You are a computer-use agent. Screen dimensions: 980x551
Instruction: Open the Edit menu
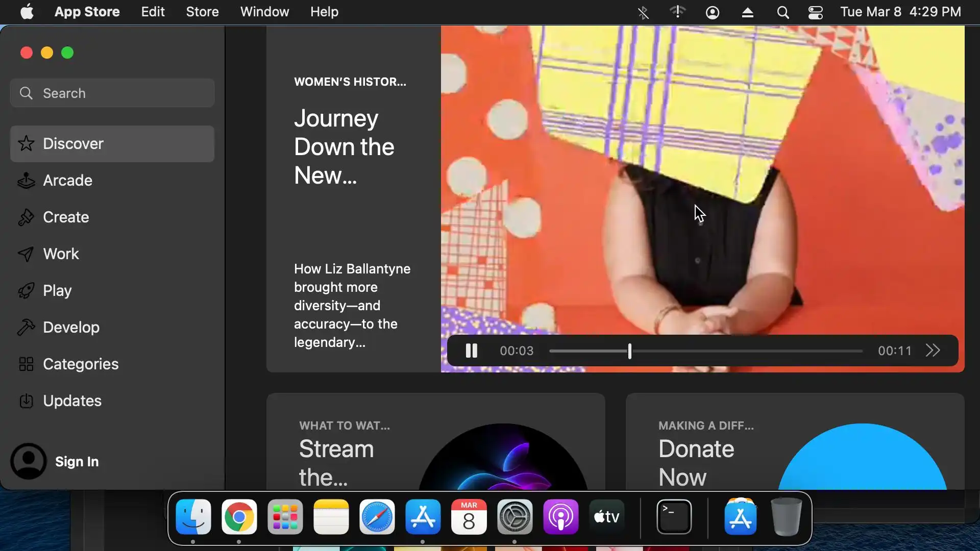pyautogui.click(x=153, y=12)
